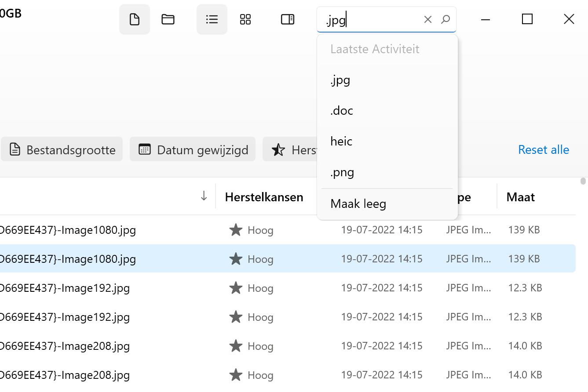Select grid thumbnails view icon

coord(245,19)
